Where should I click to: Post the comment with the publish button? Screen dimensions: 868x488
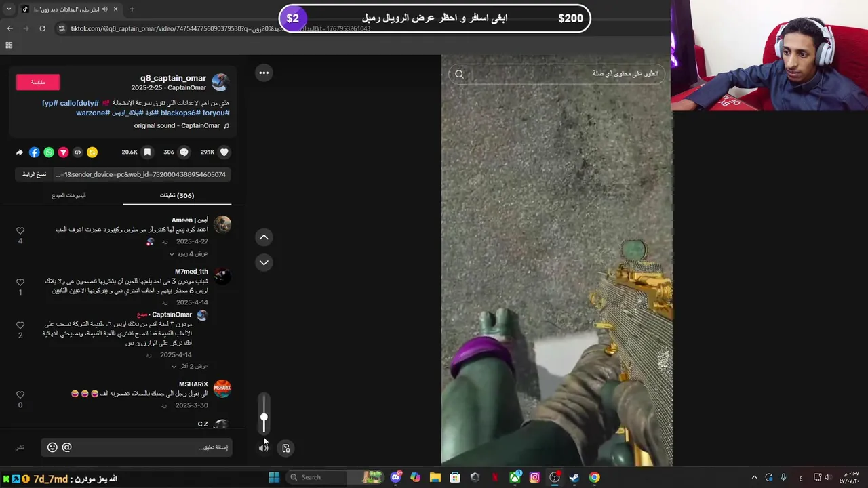[20, 447]
